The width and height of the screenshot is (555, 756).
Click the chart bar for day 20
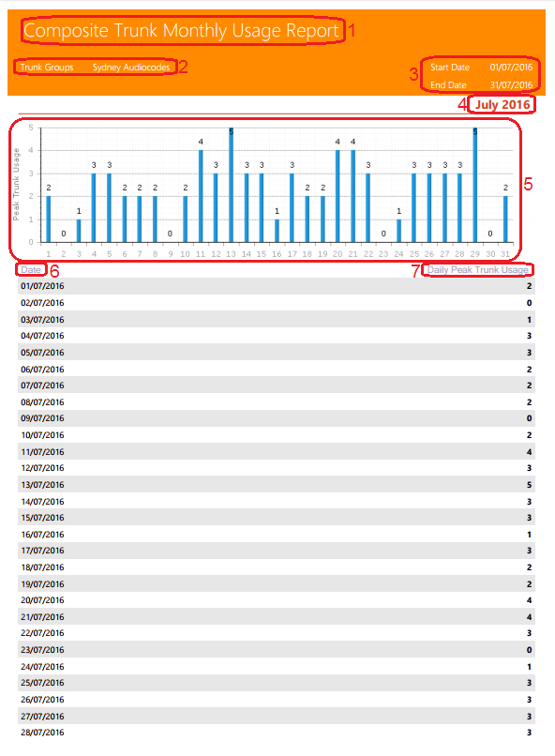(x=337, y=196)
